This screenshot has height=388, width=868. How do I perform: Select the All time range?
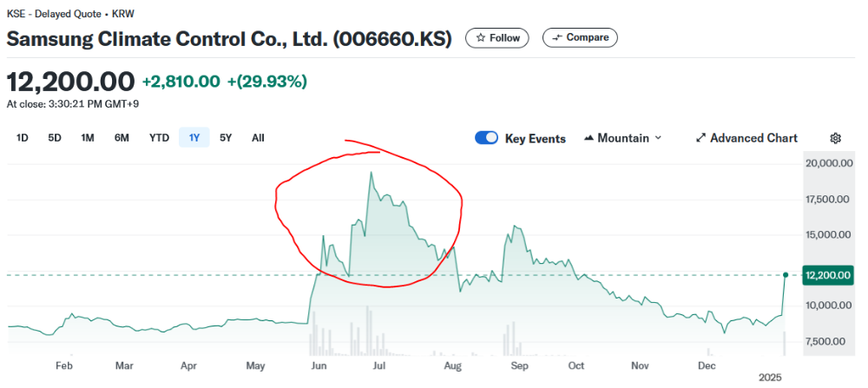click(258, 137)
